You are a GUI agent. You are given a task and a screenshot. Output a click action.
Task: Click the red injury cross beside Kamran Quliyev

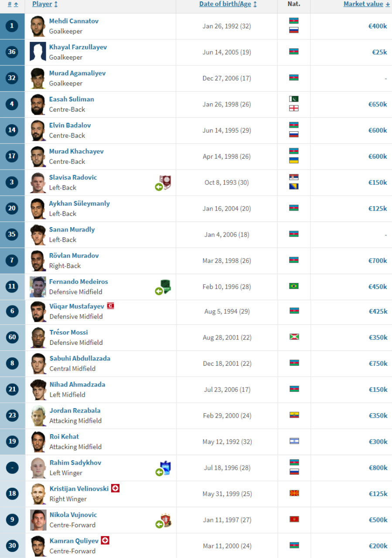coord(105,541)
